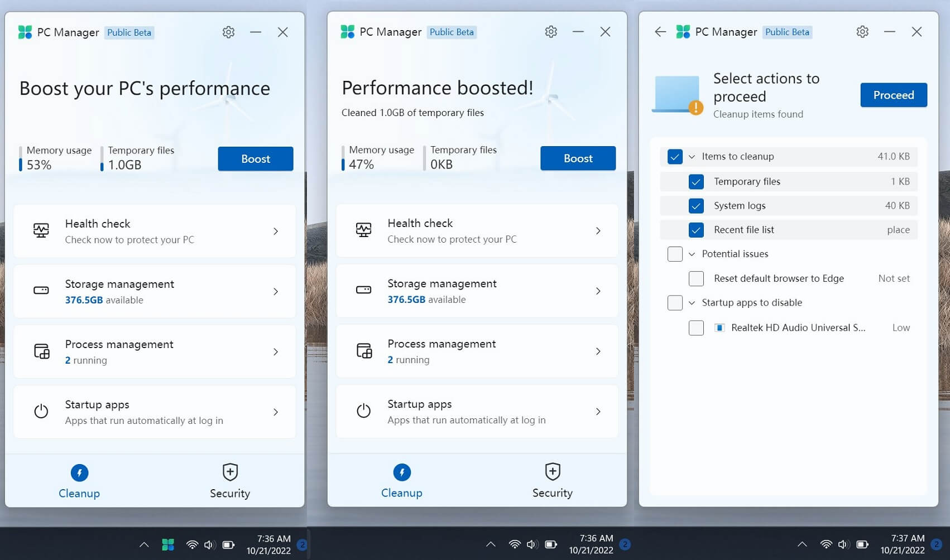
Task: Uncheck System logs checkbox
Action: (x=696, y=206)
